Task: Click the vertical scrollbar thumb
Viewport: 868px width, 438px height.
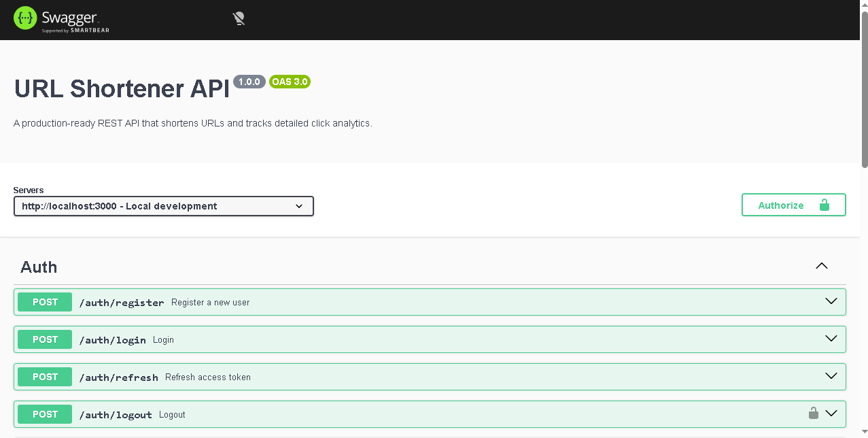Action: [865, 88]
